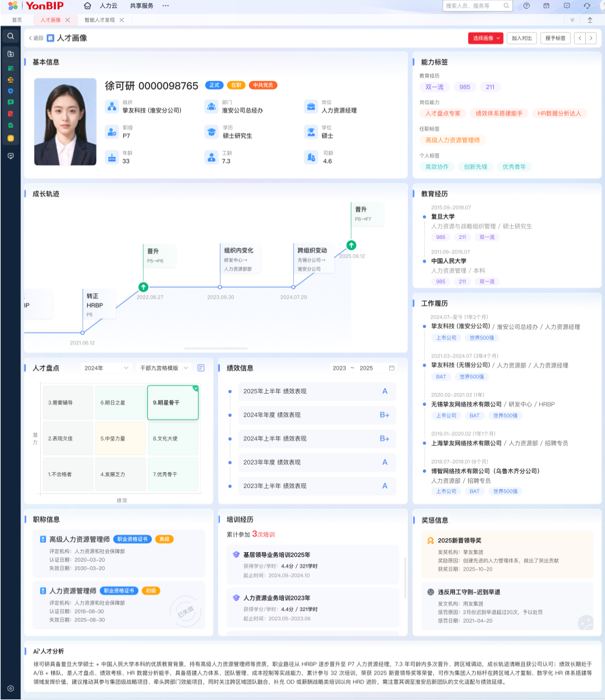
Task: Click the help question mark icon
Action: click(x=526, y=6)
